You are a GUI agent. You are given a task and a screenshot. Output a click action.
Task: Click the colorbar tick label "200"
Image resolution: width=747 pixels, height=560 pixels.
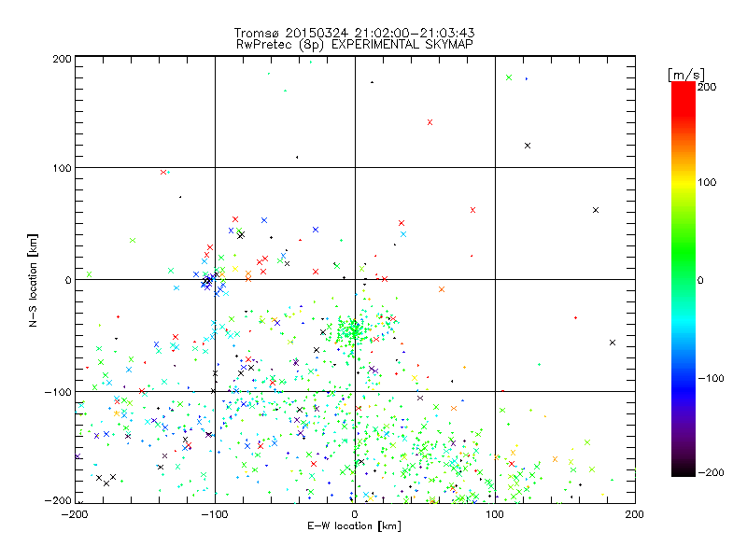pos(707,87)
